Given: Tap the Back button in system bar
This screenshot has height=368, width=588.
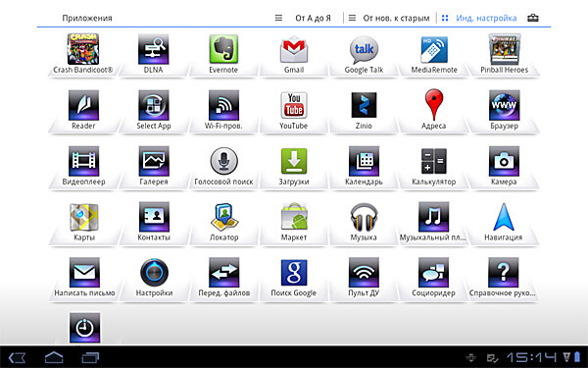Looking at the screenshot, I should (x=17, y=357).
